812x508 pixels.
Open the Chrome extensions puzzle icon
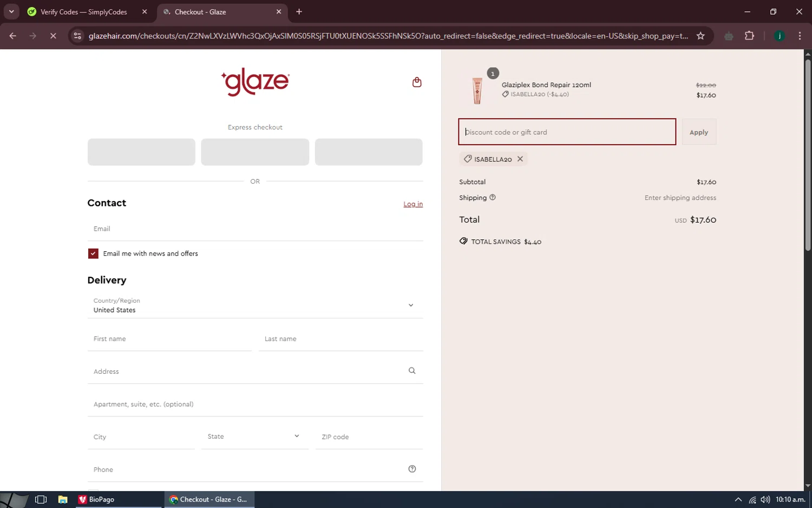click(749, 36)
